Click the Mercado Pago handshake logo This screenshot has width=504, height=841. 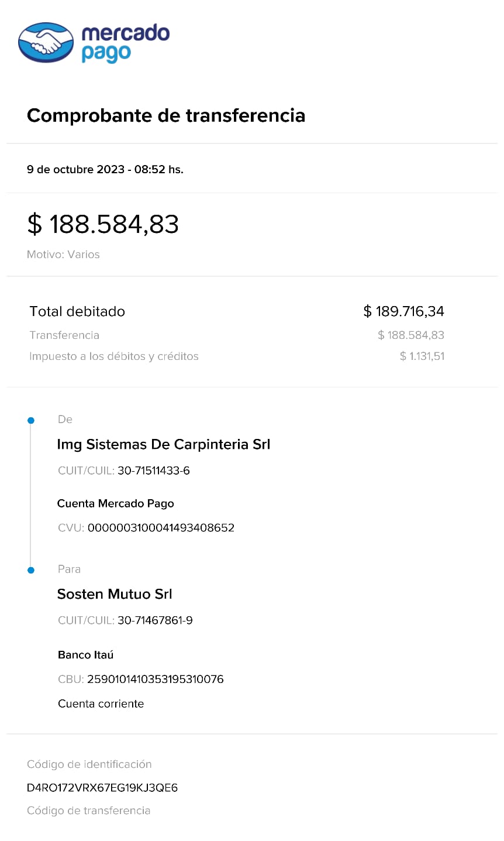coord(46,42)
